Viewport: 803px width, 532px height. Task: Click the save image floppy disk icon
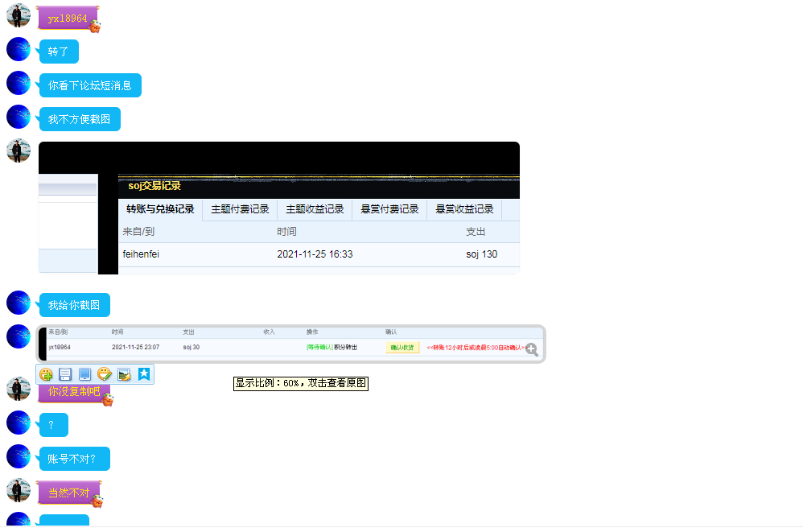coord(66,374)
